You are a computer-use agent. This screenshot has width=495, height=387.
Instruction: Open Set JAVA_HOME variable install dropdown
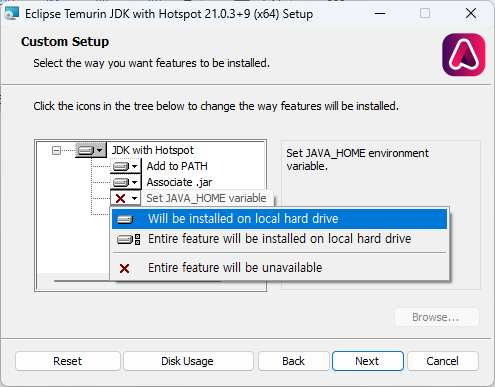pyautogui.click(x=126, y=198)
